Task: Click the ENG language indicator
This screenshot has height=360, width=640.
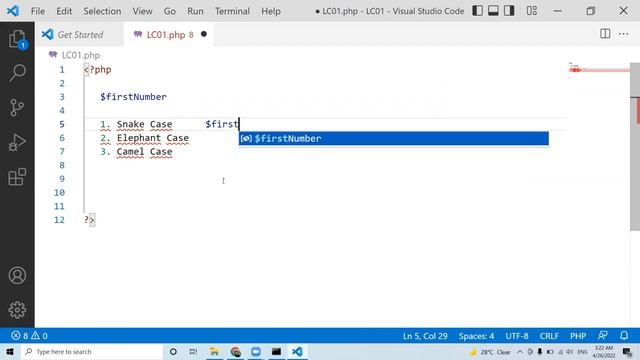Action: 582,352
